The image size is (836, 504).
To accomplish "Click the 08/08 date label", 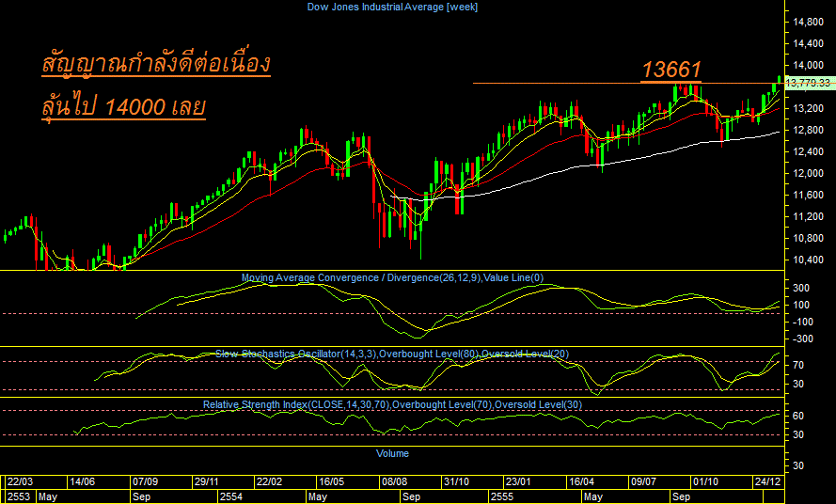I will click(x=394, y=482).
